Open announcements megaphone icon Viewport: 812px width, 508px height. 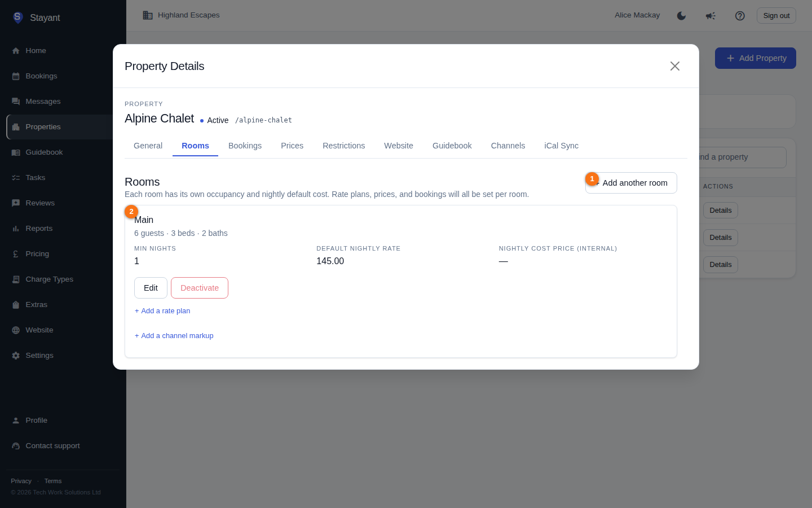pos(710,16)
